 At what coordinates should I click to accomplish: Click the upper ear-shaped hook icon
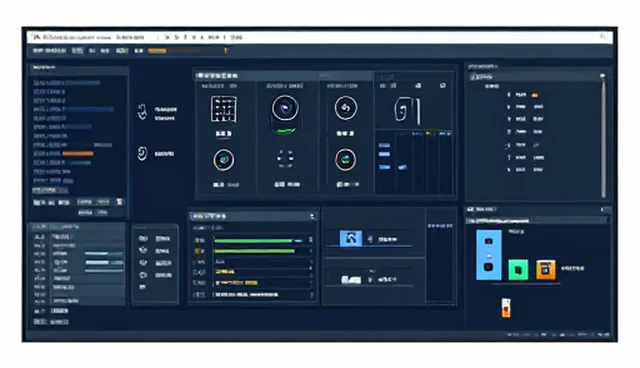pyautogui.click(x=142, y=111)
